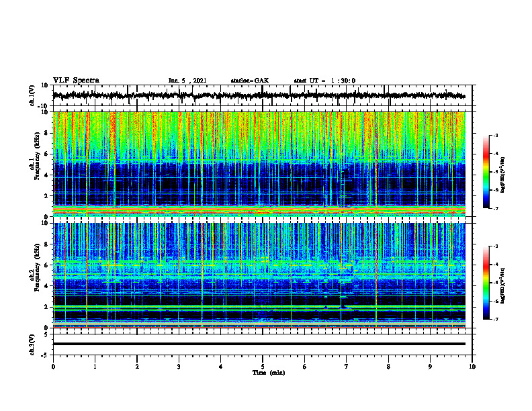Image resolution: width=532 pixels, height=411 pixels.
Task: Click the 0 tick label on Time axis
Action: [53, 367]
